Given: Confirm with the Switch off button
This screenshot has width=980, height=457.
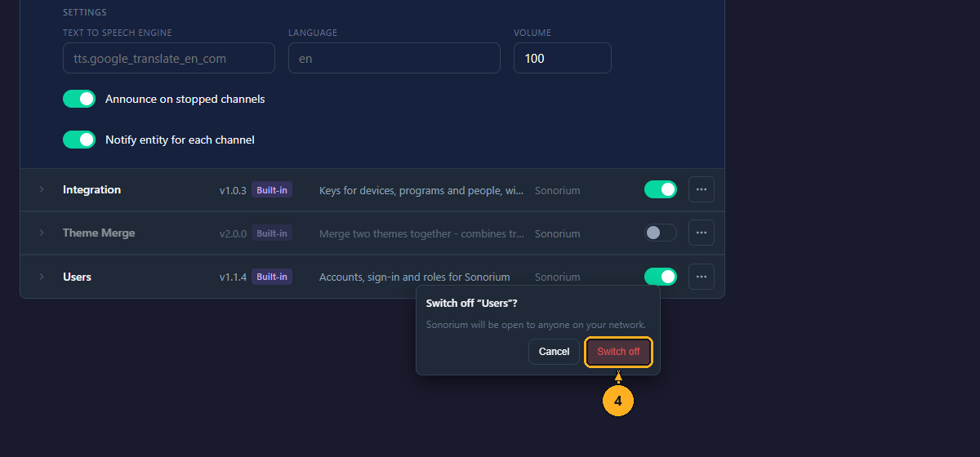Looking at the screenshot, I should pos(618,352).
